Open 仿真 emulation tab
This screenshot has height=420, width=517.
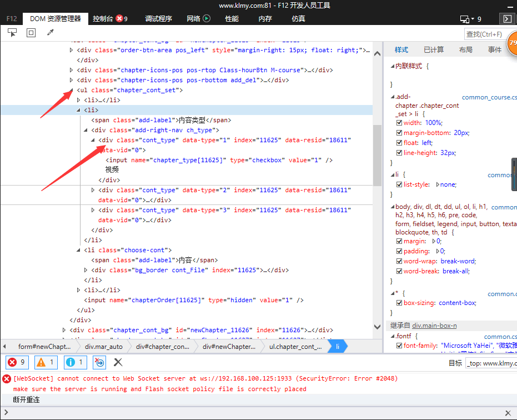click(x=298, y=19)
